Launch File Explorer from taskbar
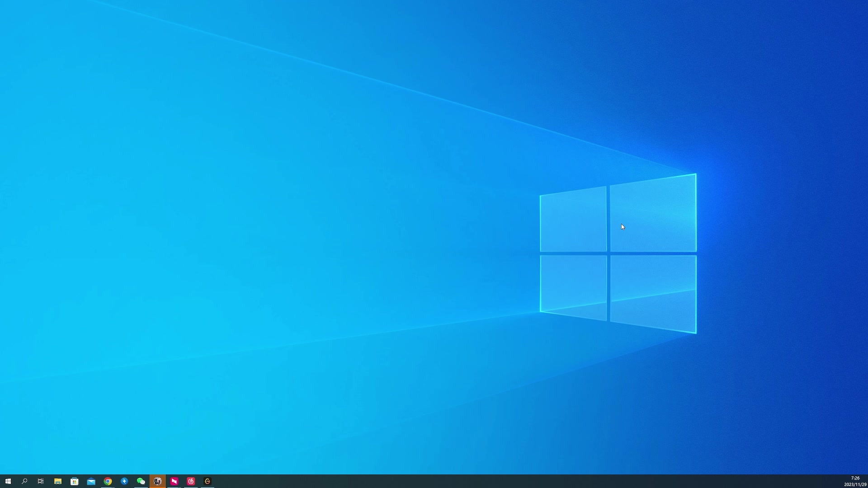Screen dimensions: 868x488 tap(58, 481)
